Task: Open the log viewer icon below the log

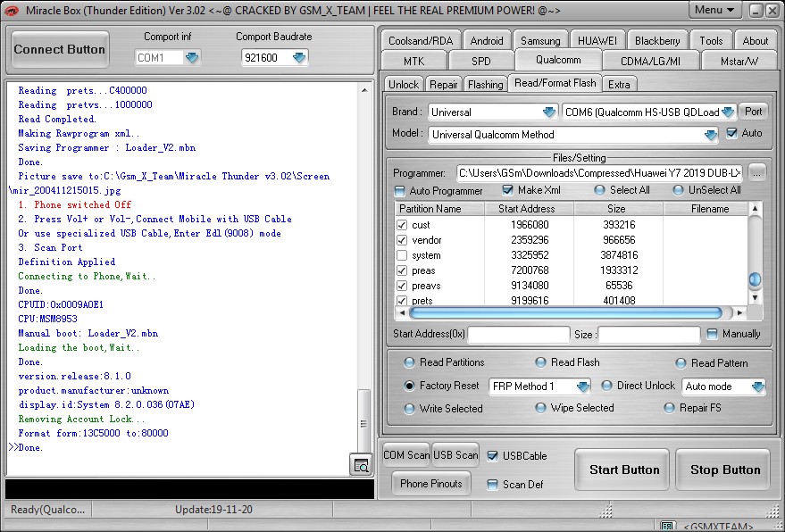Action: tap(361, 464)
